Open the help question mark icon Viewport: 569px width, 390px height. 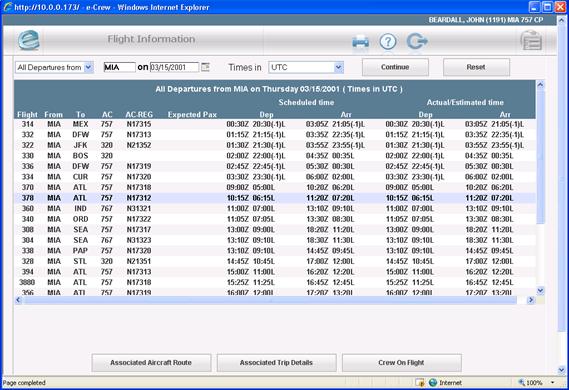pyautogui.click(x=388, y=42)
